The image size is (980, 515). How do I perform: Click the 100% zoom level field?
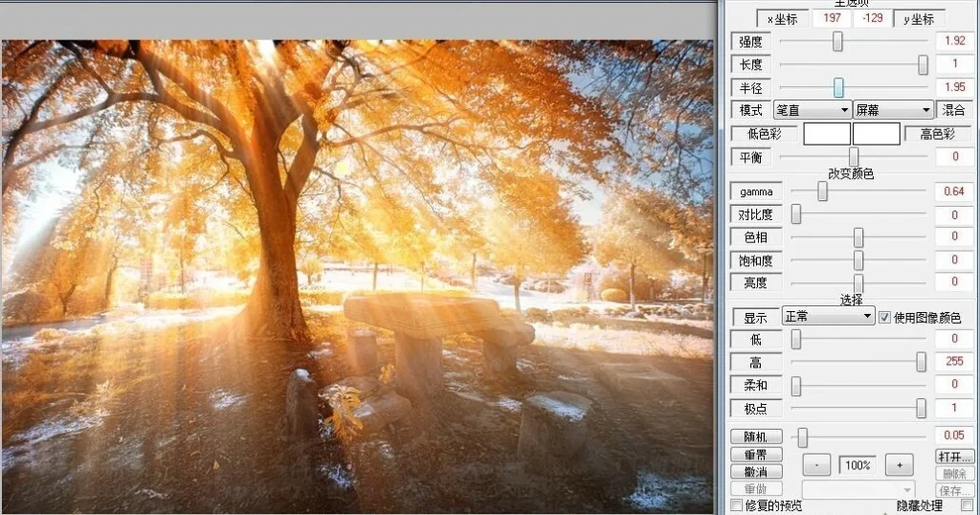[x=857, y=465]
